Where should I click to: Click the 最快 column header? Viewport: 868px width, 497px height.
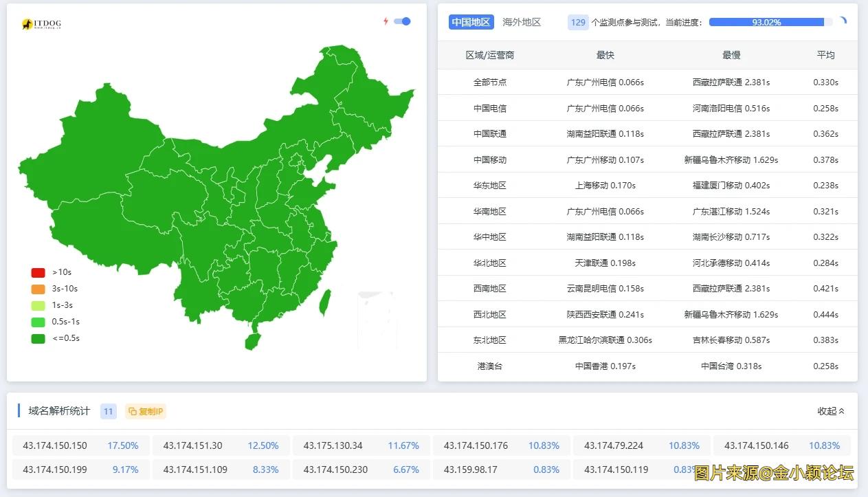tap(605, 55)
